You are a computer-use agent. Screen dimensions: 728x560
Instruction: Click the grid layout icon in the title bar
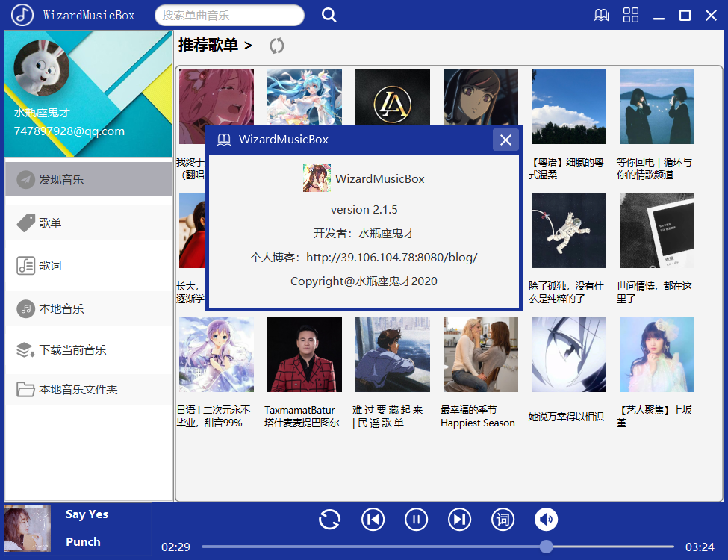click(631, 15)
